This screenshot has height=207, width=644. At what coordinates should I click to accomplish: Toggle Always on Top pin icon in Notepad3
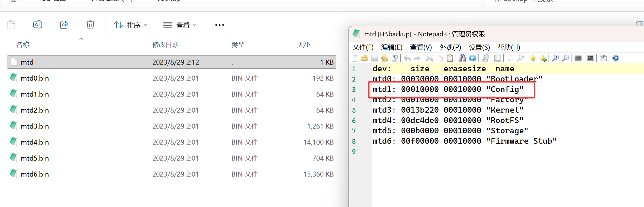click(603, 58)
